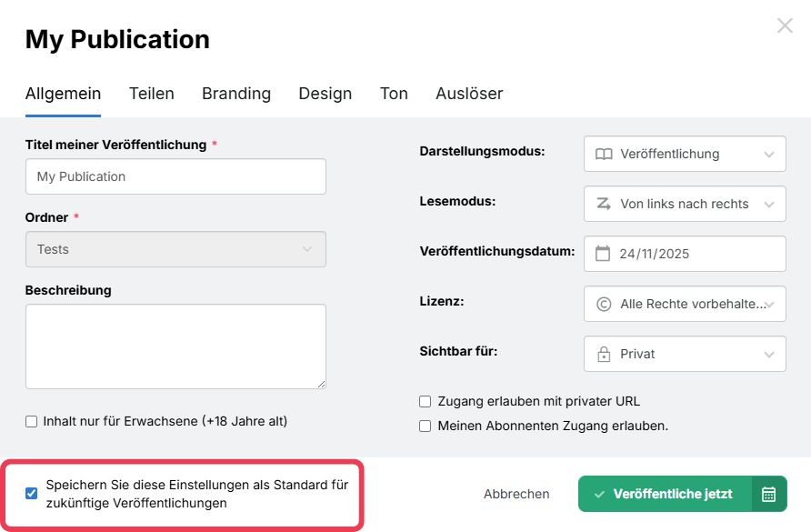811x532 pixels.
Task: Close the My Publication dialog
Action: point(785,25)
